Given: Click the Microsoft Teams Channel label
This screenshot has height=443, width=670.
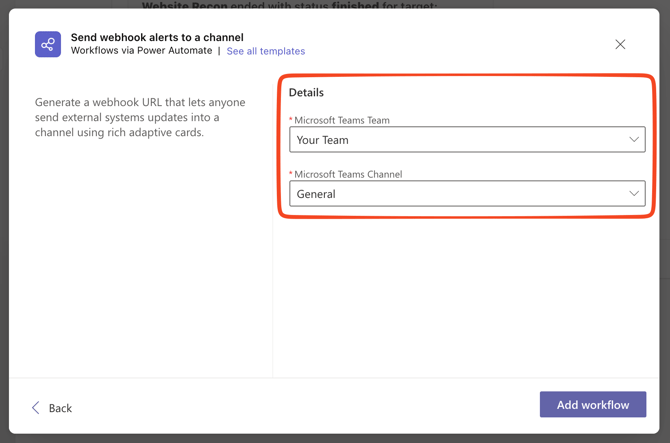Looking at the screenshot, I should (348, 174).
